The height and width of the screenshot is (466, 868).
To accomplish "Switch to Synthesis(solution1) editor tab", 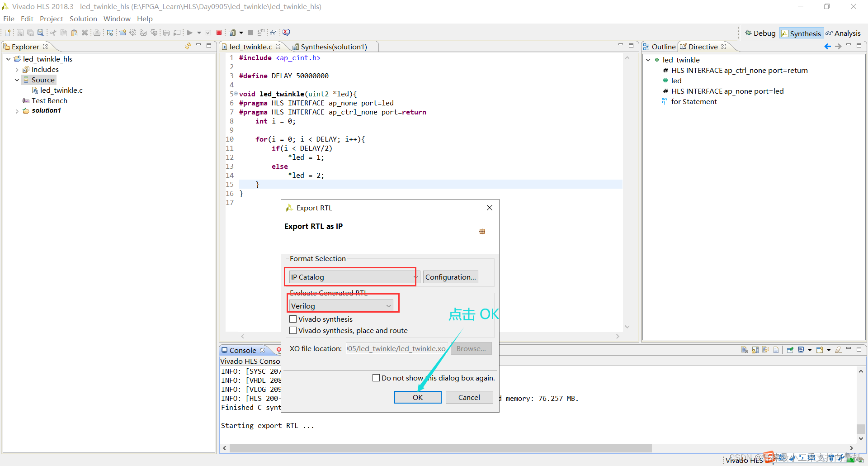I will 334,47.
